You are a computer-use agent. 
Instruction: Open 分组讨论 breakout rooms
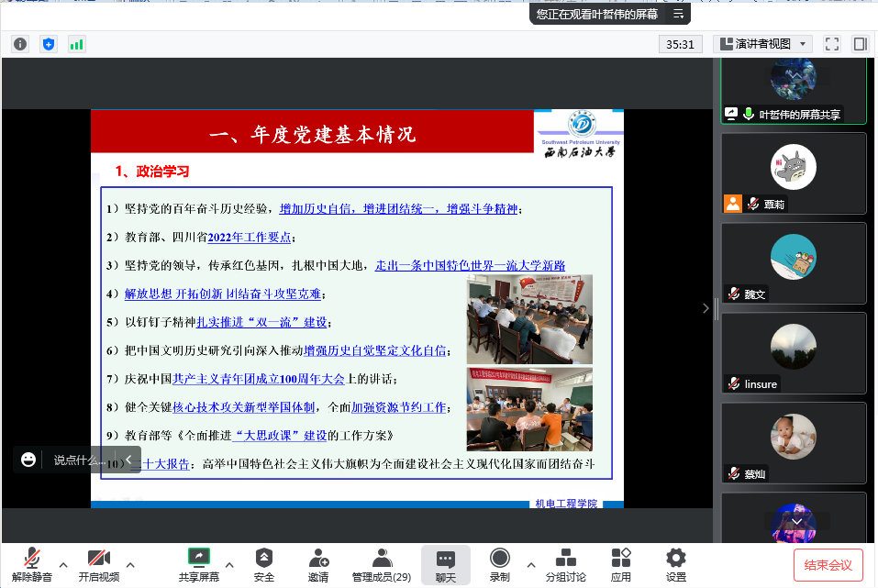click(566, 564)
